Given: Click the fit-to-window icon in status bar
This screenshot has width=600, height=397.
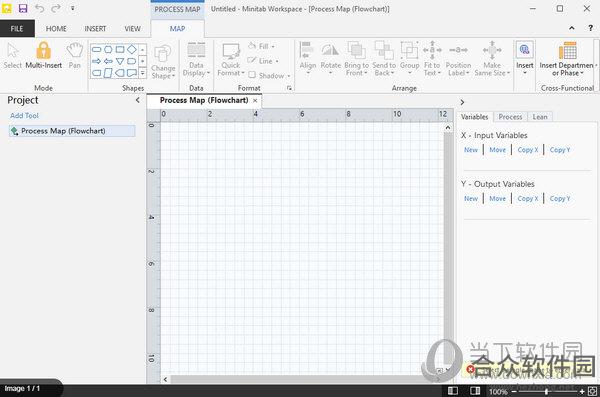Looking at the screenshot, I should [592, 391].
